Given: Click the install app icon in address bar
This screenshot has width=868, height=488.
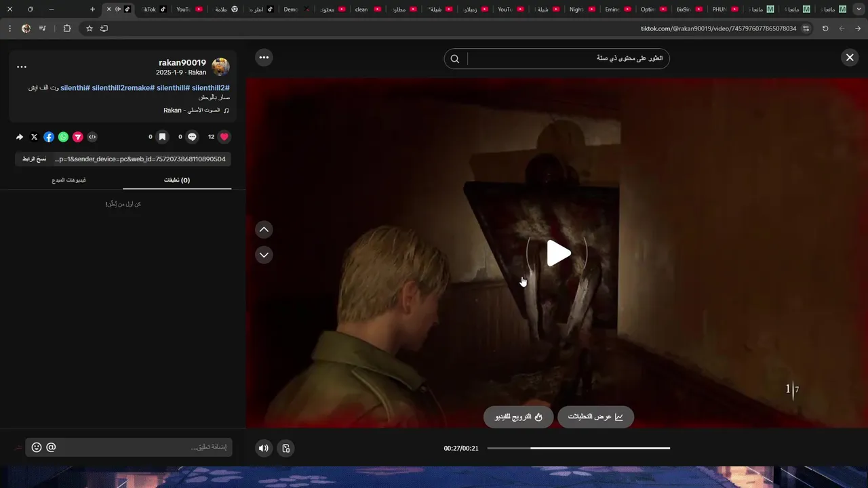Looking at the screenshot, I should coord(104,28).
